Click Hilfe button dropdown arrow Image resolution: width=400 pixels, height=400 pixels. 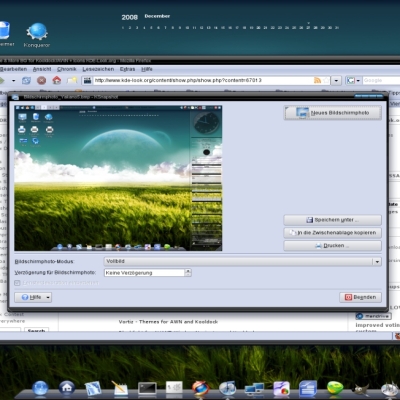pyautogui.click(x=48, y=297)
